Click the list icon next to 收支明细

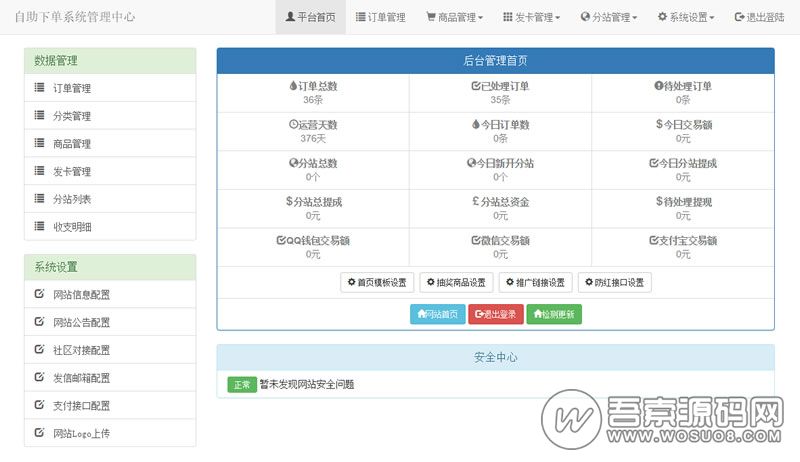click(38, 227)
